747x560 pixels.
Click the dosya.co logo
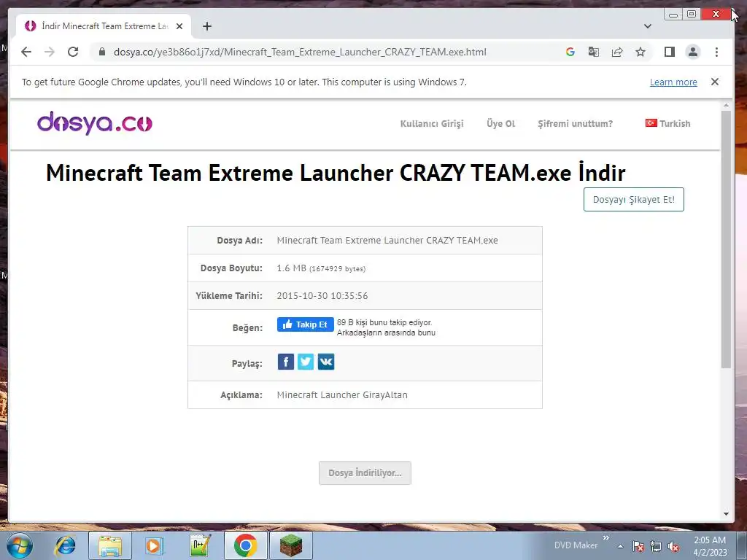point(95,123)
